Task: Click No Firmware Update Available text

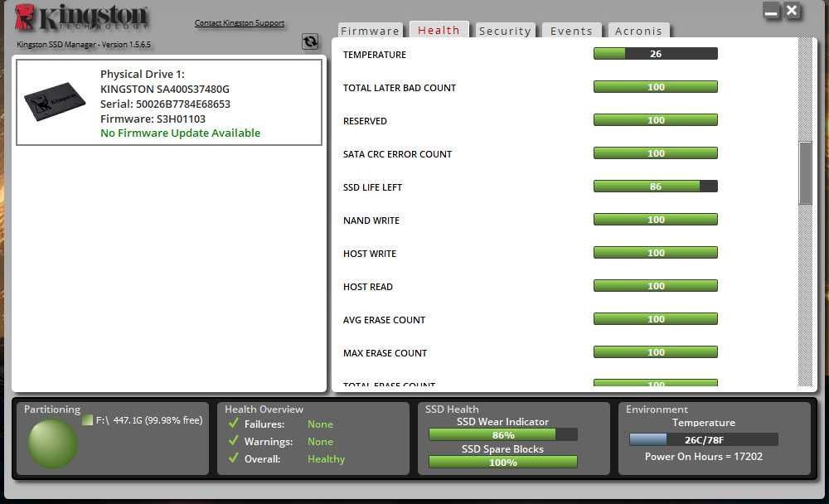Action: pyautogui.click(x=180, y=133)
